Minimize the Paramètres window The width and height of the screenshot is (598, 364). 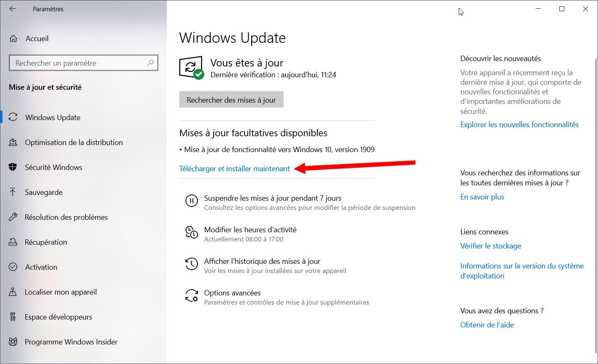click(539, 9)
